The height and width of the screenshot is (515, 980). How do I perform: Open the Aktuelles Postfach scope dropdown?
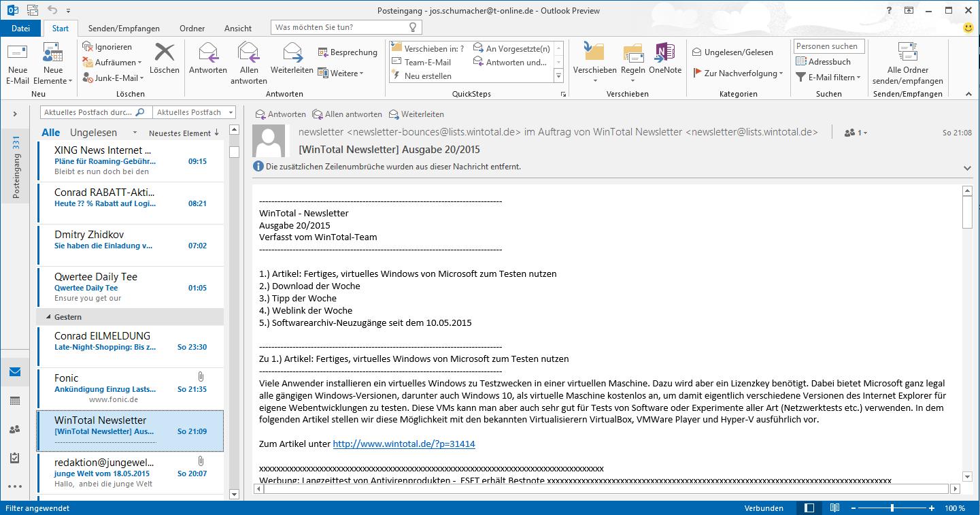(193, 112)
